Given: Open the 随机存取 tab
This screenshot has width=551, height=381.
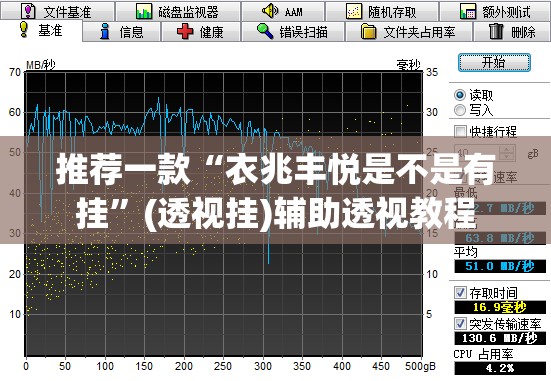Looking at the screenshot, I should click(382, 11).
